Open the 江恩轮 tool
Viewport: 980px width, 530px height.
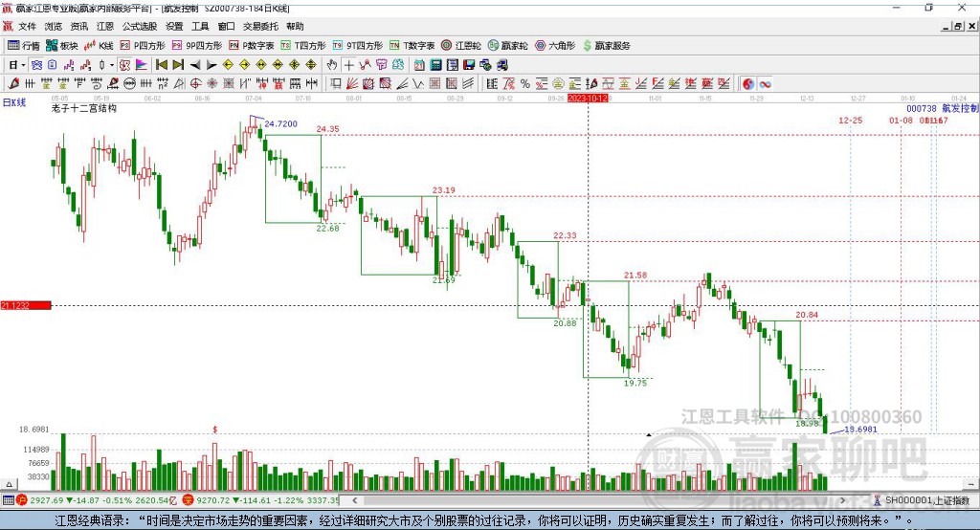tap(461, 46)
